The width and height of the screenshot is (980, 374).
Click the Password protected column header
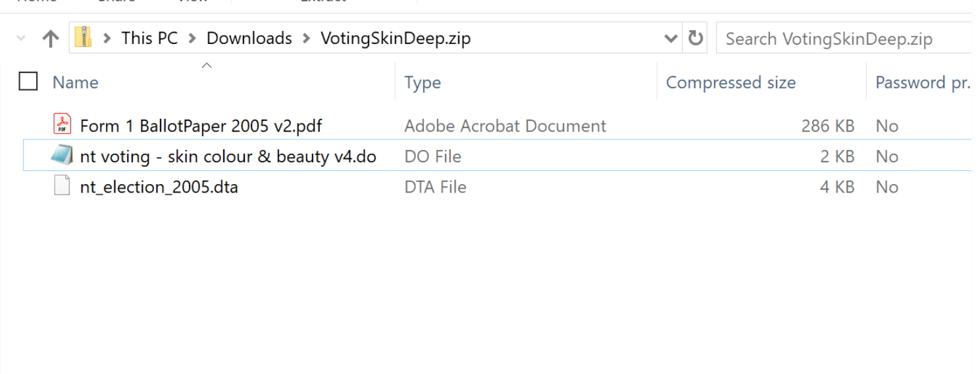pos(922,83)
